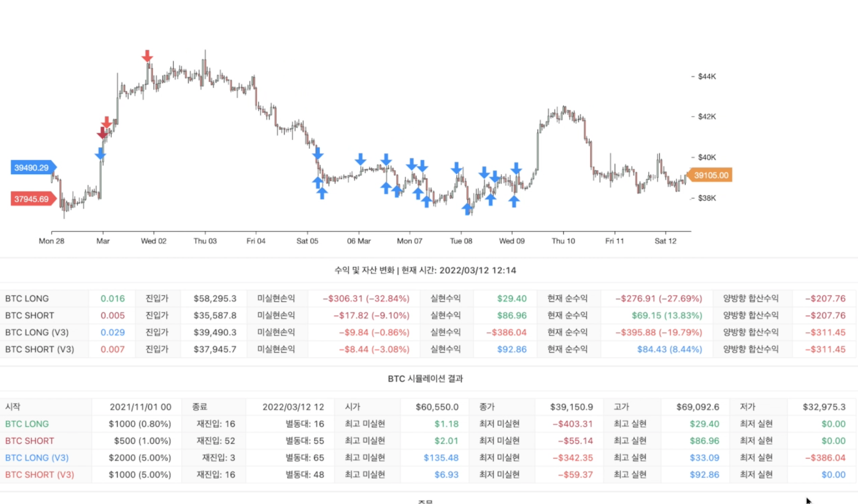Click the $58,295.3 entry price cell

tap(215, 299)
